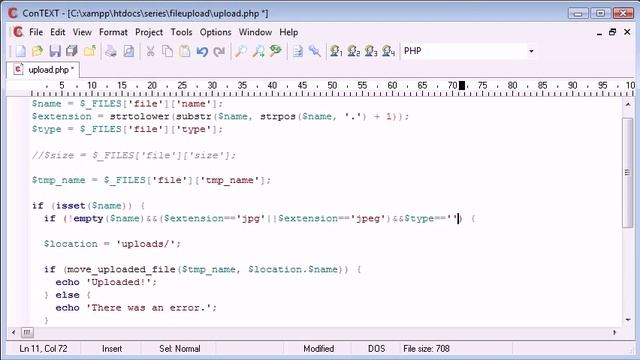Click the Save All files icon
This screenshot has width=640, height=360.
[x=72, y=51]
